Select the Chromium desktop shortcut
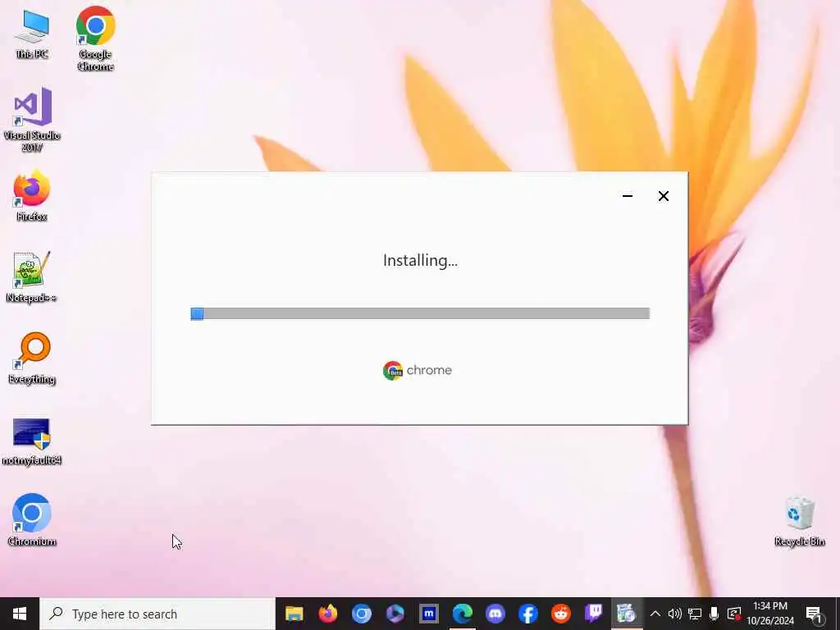 [x=32, y=519]
